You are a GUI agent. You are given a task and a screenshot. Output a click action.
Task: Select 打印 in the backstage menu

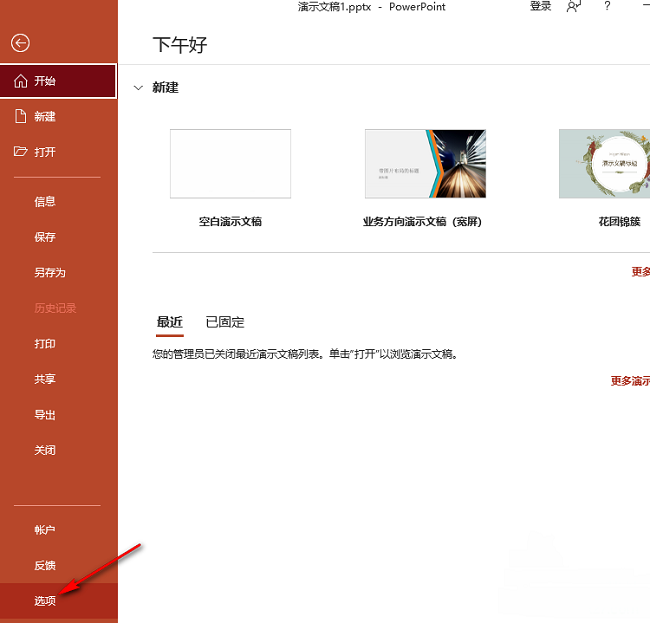pos(45,344)
